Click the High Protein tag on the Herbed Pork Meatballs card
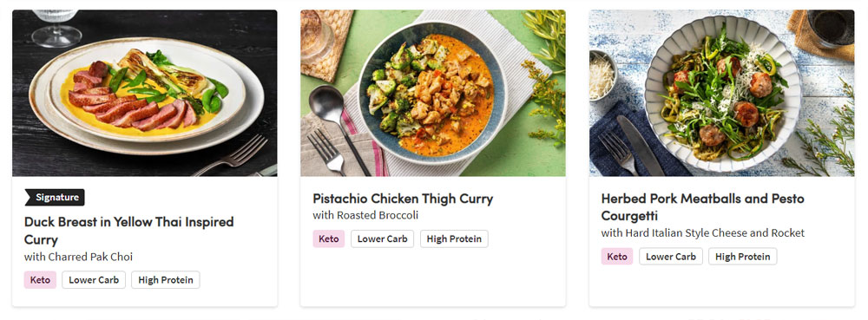The width and height of the screenshot is (868, 320). point(742,257)
